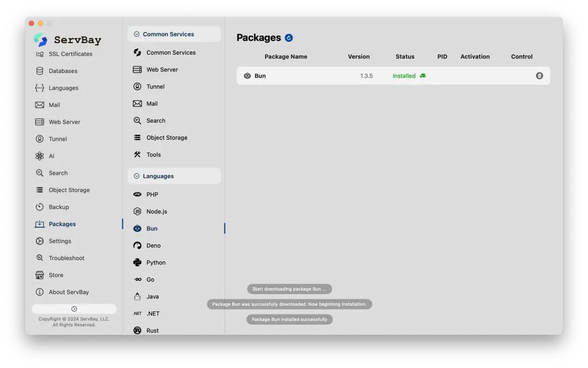Click the Bun package row
588x368 pixels.
(x=393, y=76)
